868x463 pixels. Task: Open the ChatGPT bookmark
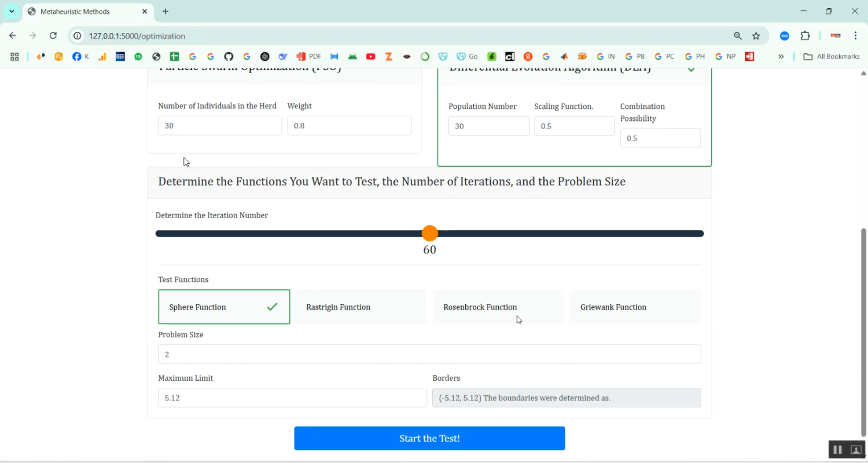(x=265, y=57)
